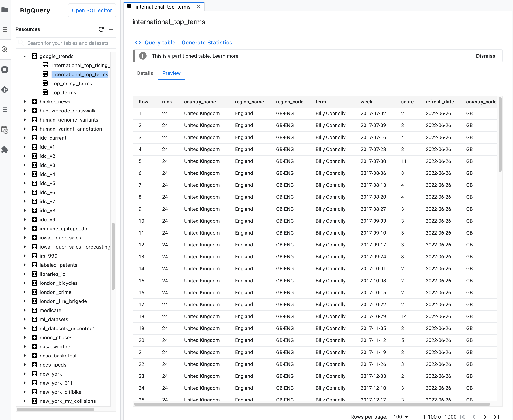Open the Open SQL editor link
Image resolution: width=513 pixels, height=420 pixels.
coord(92,11)
